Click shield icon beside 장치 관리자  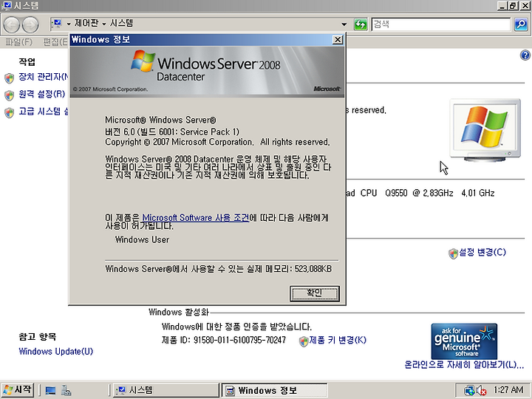(x=10, y=78)
